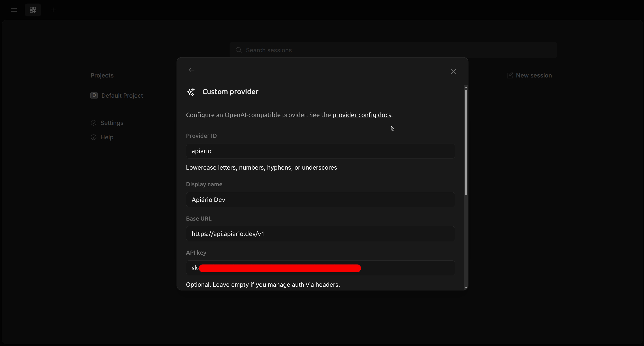Click the scroll-down arrow in the dialog
644x346 pixels.
[466, 287]
